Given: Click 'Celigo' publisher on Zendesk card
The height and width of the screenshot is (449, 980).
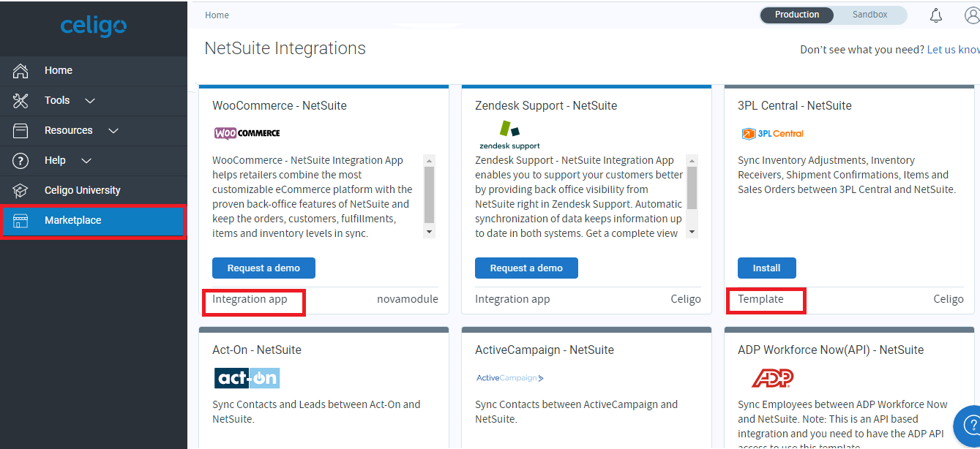Looking at the screenshot, I should click(686, 299).
